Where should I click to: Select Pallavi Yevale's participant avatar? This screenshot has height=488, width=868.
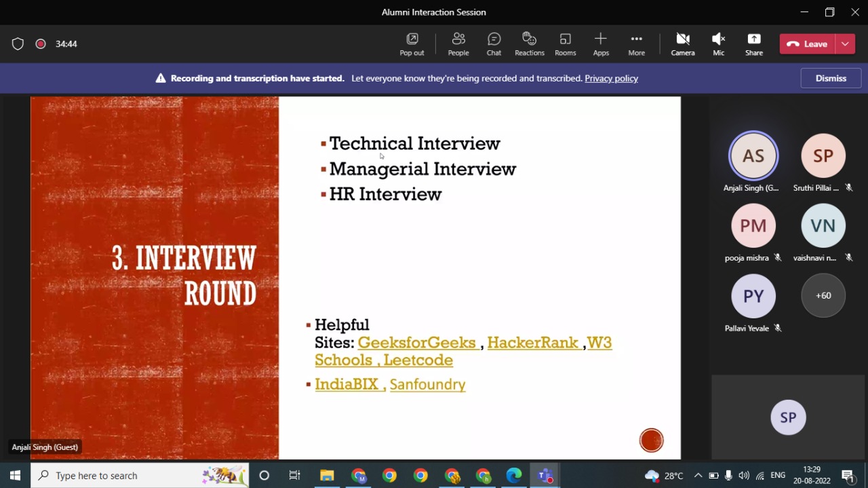pyautogui.click(x=753, y=296)
